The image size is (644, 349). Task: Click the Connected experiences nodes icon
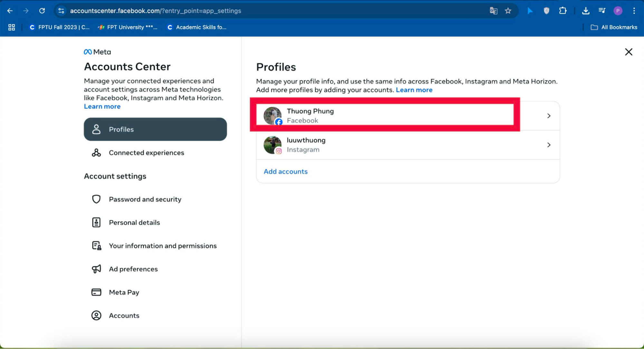(96, 153)
